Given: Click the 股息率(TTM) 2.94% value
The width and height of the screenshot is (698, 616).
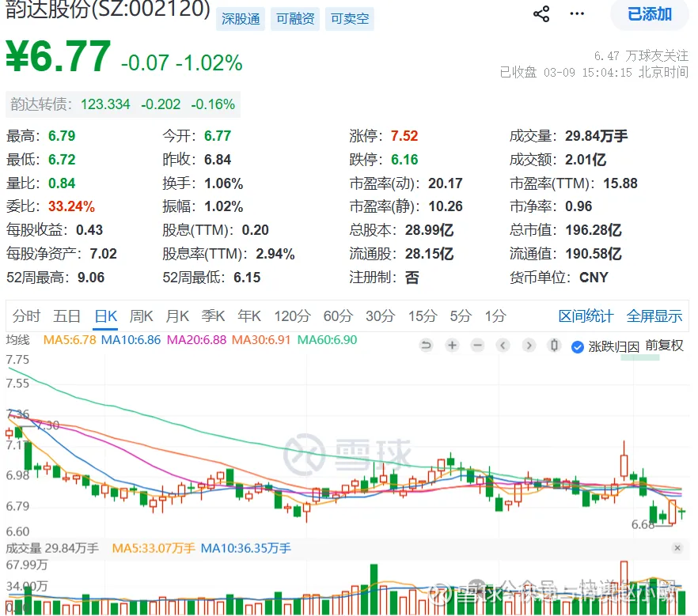Looking at the screenshot, I should (275, 254).
